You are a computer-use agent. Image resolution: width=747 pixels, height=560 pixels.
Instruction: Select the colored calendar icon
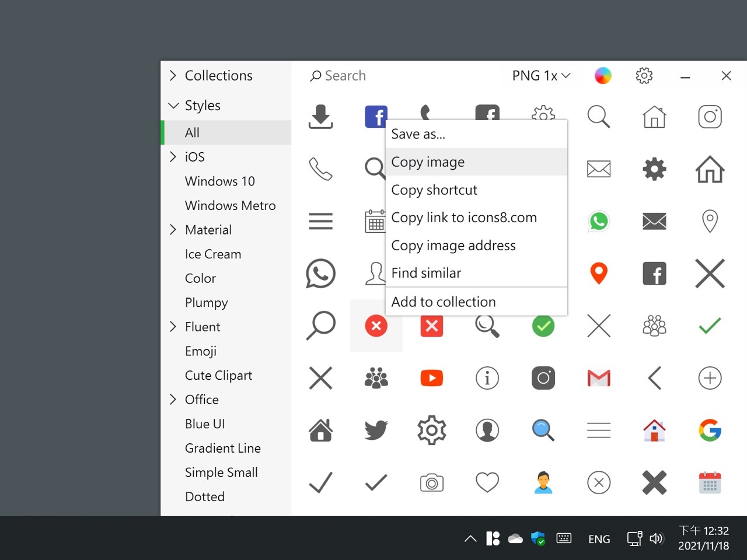tap(710, 482)
